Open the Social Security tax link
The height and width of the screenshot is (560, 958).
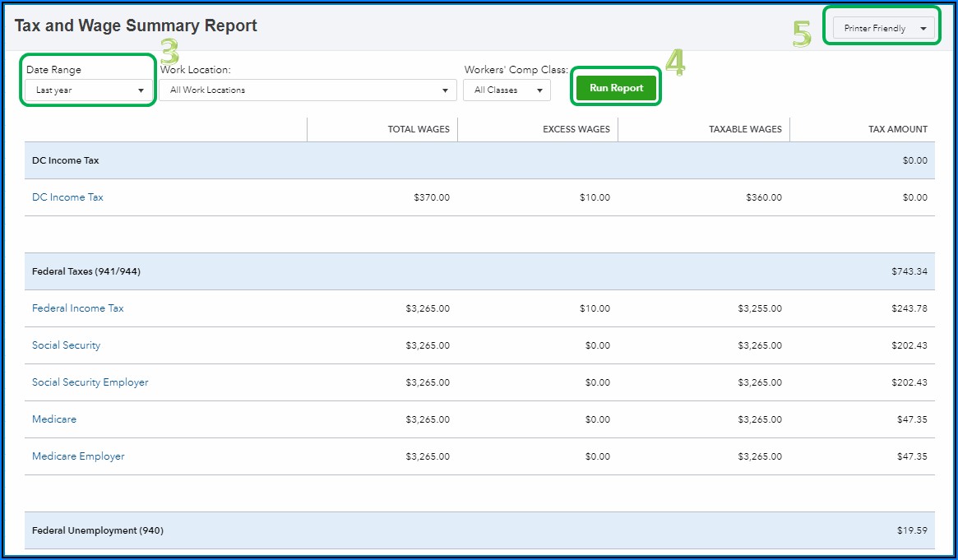[66, 345]
